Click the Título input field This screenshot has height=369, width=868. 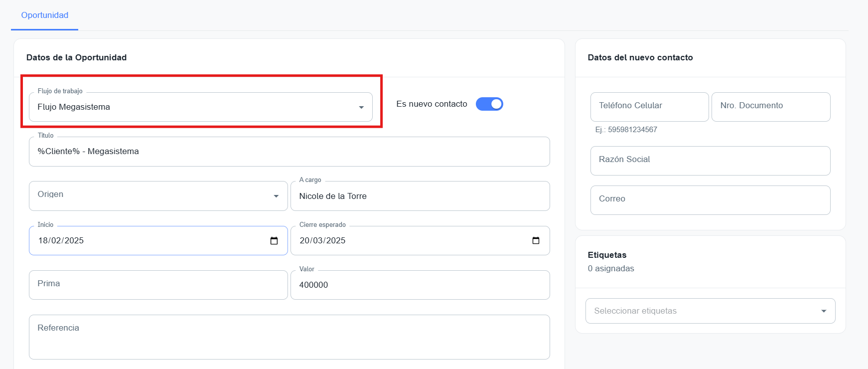tap(289, 152)
